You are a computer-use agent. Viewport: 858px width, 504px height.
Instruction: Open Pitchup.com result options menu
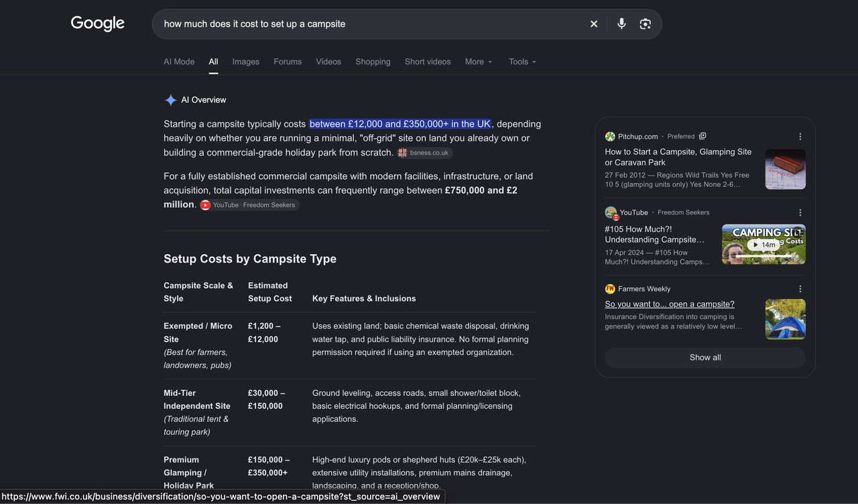pos(800,137)
